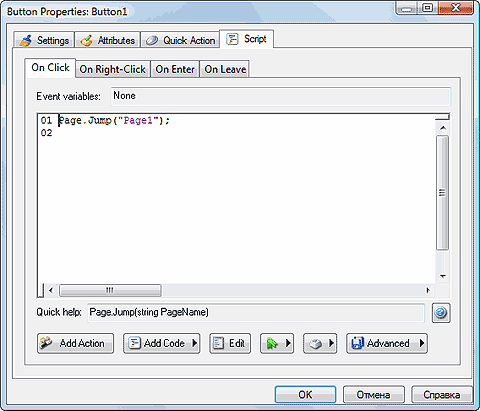480x411 pixels.
Task: Select the On Right-Click event tab
Action: tap(113, 69)
